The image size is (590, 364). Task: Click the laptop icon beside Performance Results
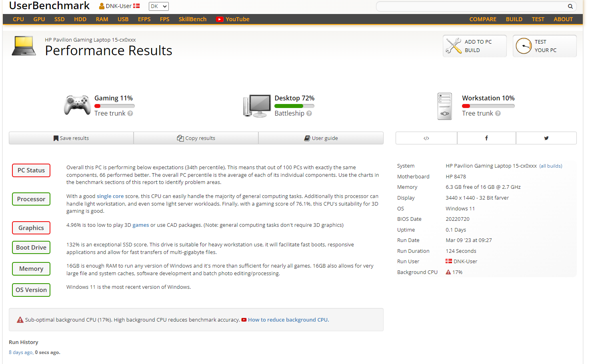coord(24,46)
